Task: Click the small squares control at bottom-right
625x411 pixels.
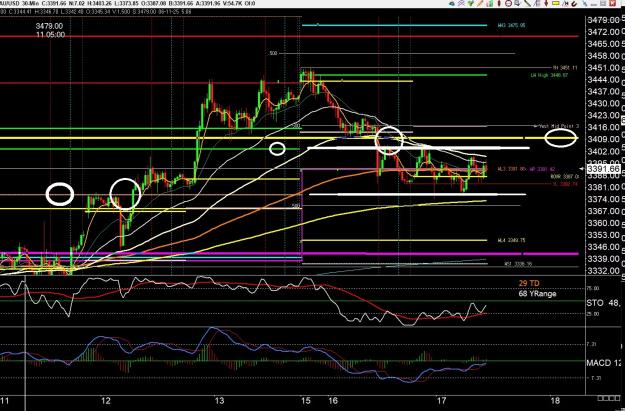Action: 608,398
